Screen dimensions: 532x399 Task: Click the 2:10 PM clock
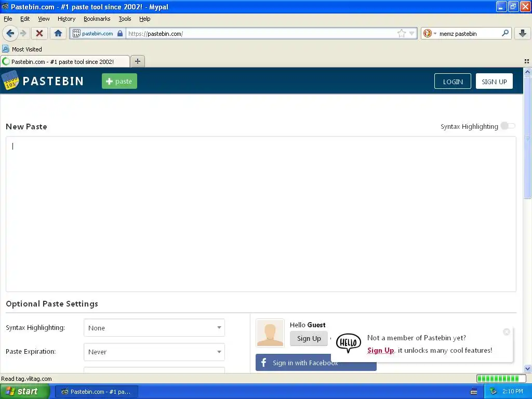pos(513,392)
